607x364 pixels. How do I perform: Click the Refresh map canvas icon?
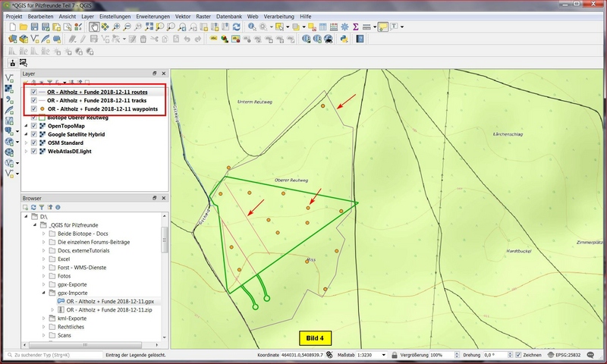click(237, 27)
